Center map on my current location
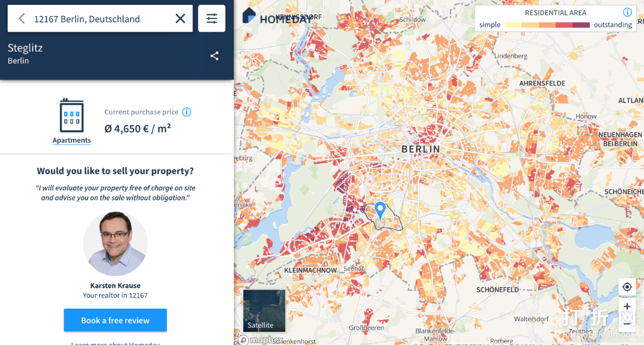 [627, 287]
